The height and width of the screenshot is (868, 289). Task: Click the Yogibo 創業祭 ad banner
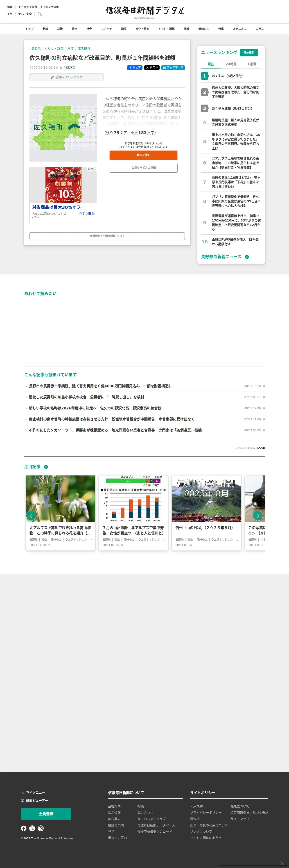coord(63,185)
